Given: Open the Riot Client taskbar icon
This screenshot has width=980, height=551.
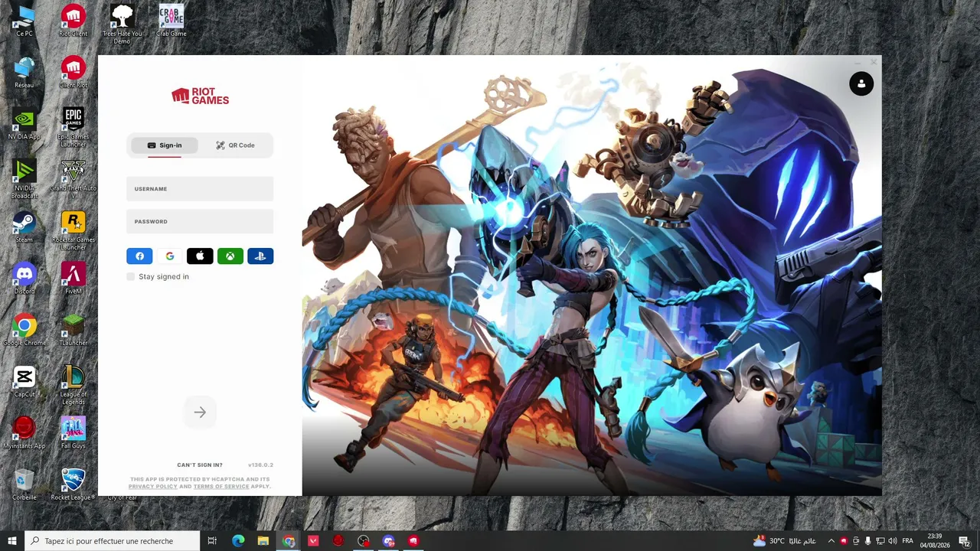Looking at the screenshot, I should click(413, 541).
